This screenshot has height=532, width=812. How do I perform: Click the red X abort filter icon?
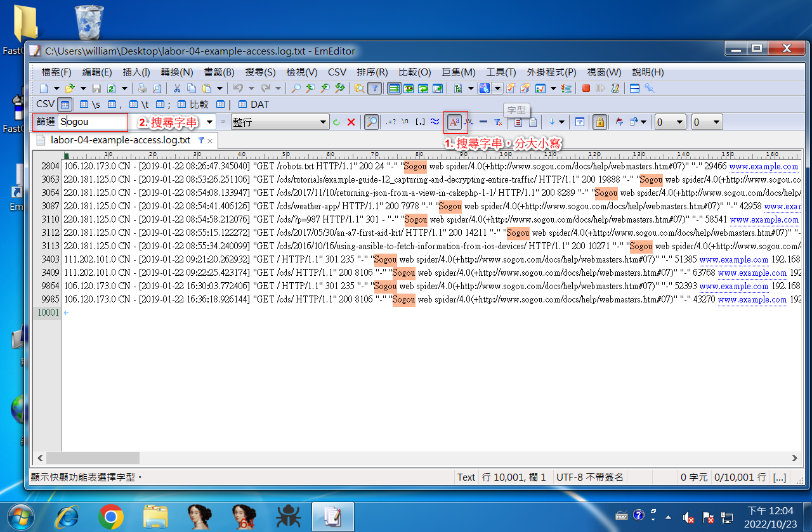coord(351,122)
